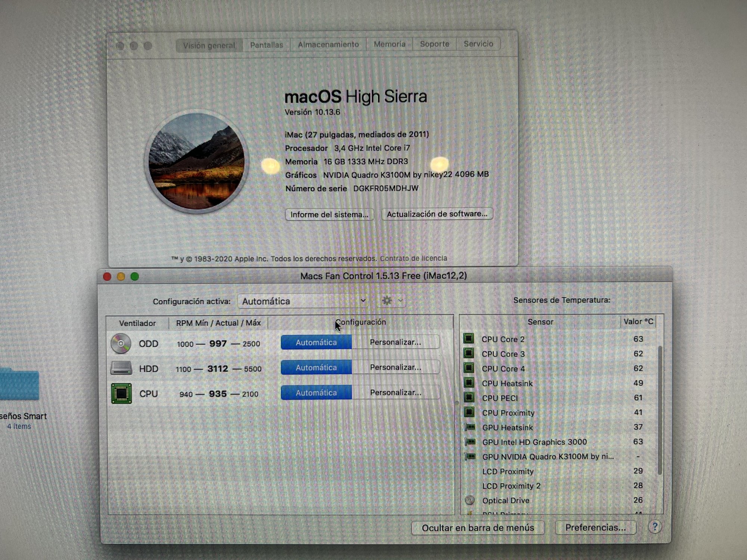Click Informe del sistema button

tap(329, 215)
